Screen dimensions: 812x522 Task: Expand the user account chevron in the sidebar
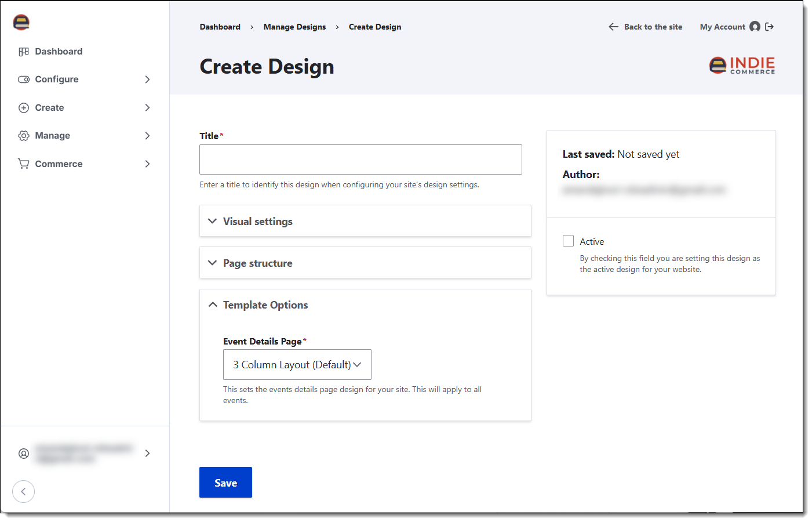(147, 454)
